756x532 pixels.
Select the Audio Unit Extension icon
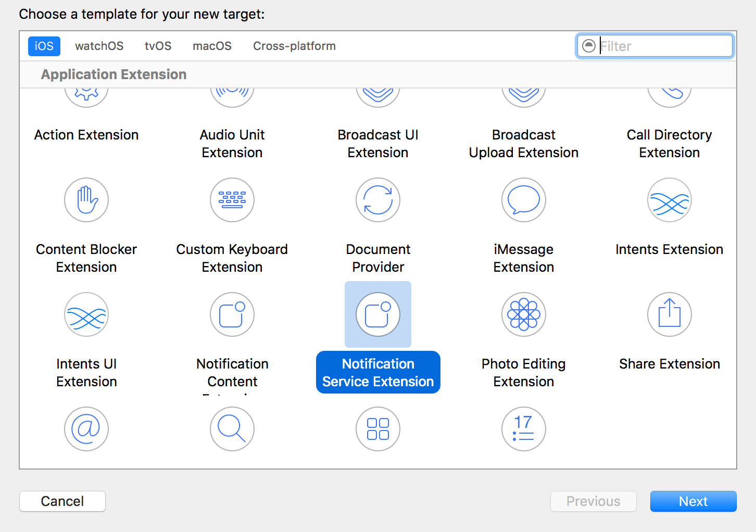point(232,98)
